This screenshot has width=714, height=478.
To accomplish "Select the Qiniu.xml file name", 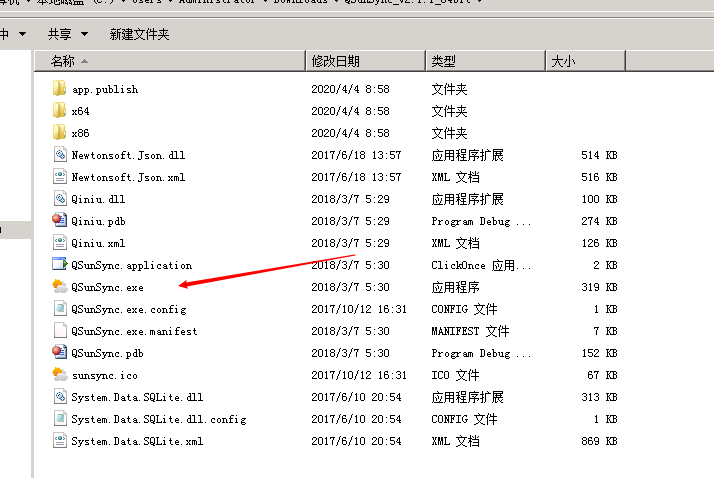I will [98, 243].
